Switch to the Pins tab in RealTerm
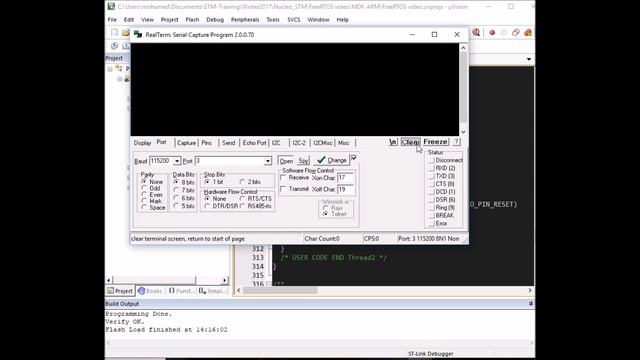 coord(207,143)
